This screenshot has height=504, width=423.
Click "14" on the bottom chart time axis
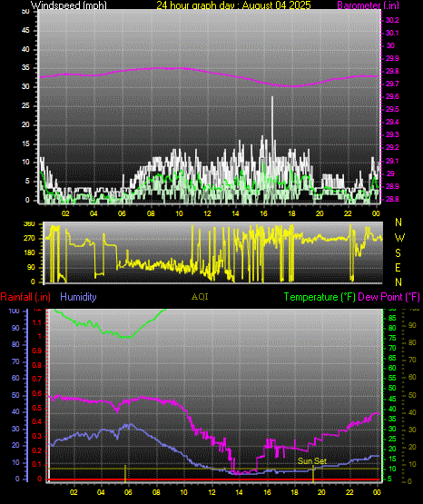coord(239,492)
